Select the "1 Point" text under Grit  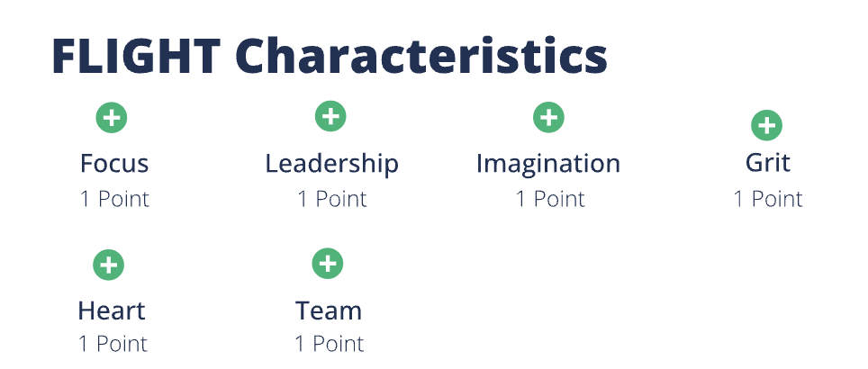click(x=767, y=199)
